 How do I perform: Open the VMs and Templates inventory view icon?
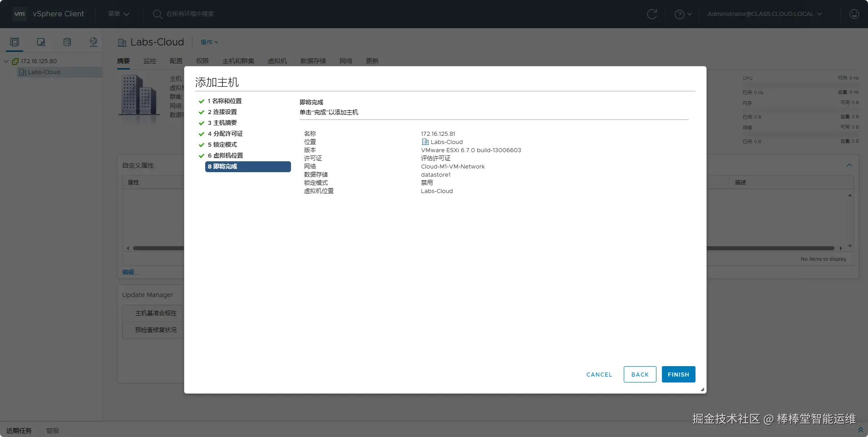[41, 42]
